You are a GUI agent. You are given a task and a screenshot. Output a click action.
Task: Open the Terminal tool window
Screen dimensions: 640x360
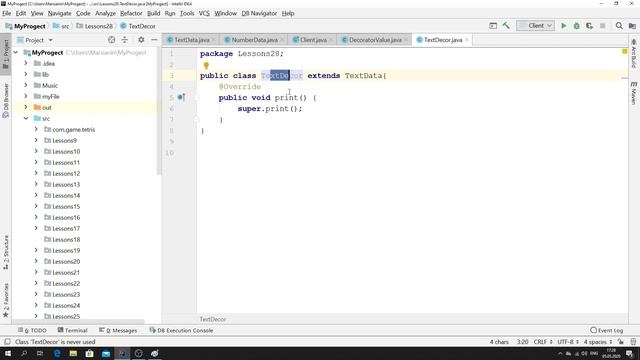click(x=73, y=330)
